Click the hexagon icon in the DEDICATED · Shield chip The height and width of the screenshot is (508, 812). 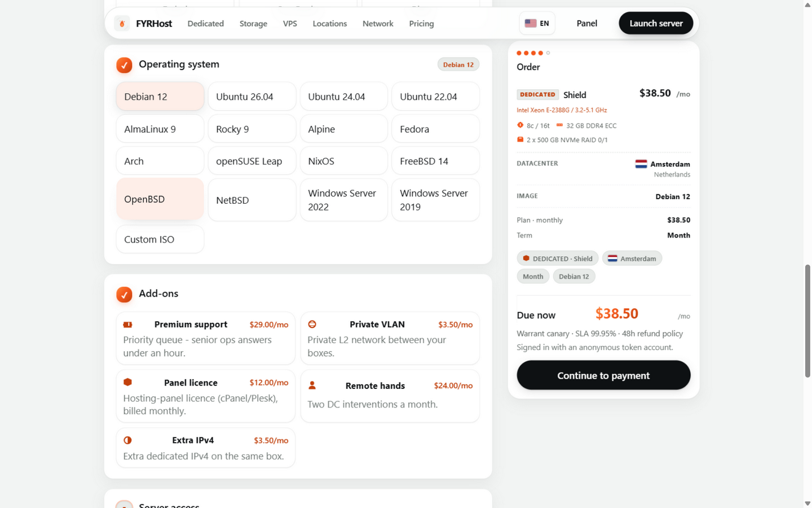click(x=526, y=259)
